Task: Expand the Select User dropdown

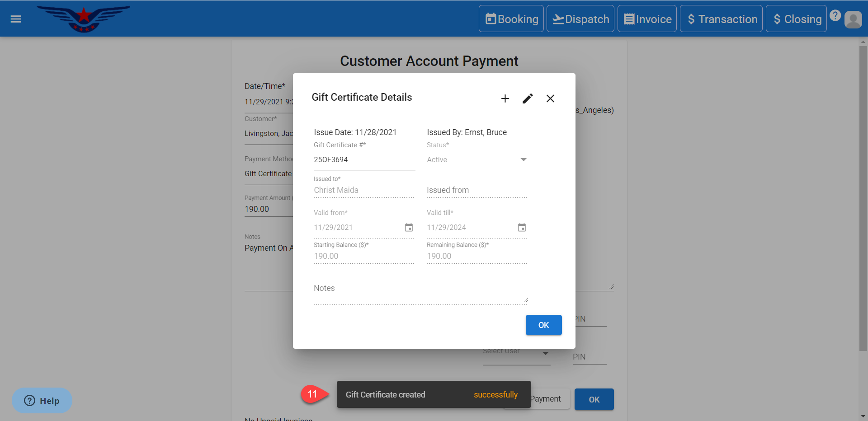Action: [x=545, y=353]
